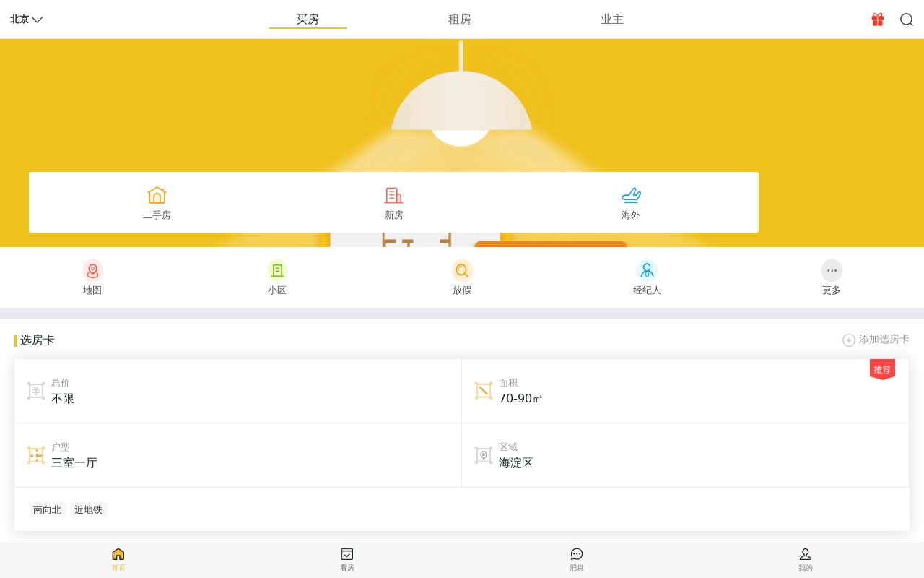Go to 看房 in the bottom bar

coord(347,560)
